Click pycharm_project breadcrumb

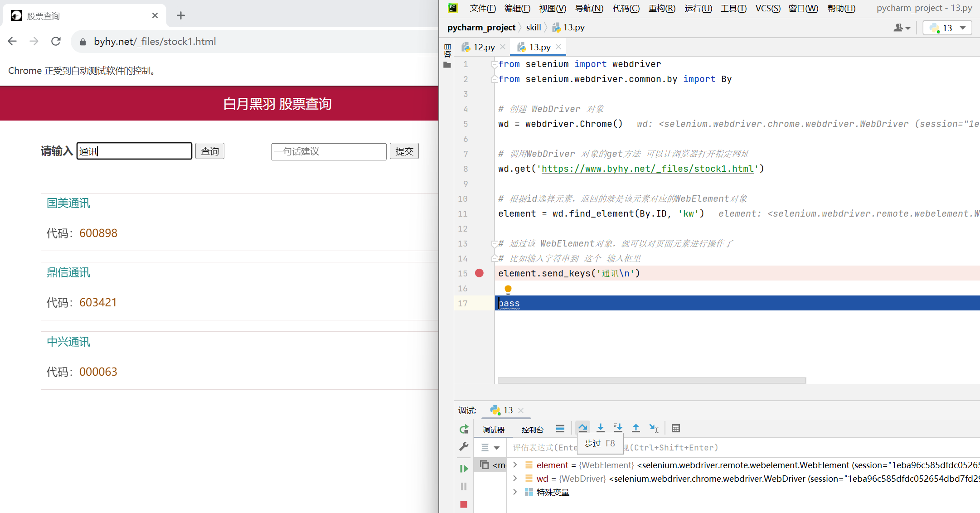(x=481, y=28)
